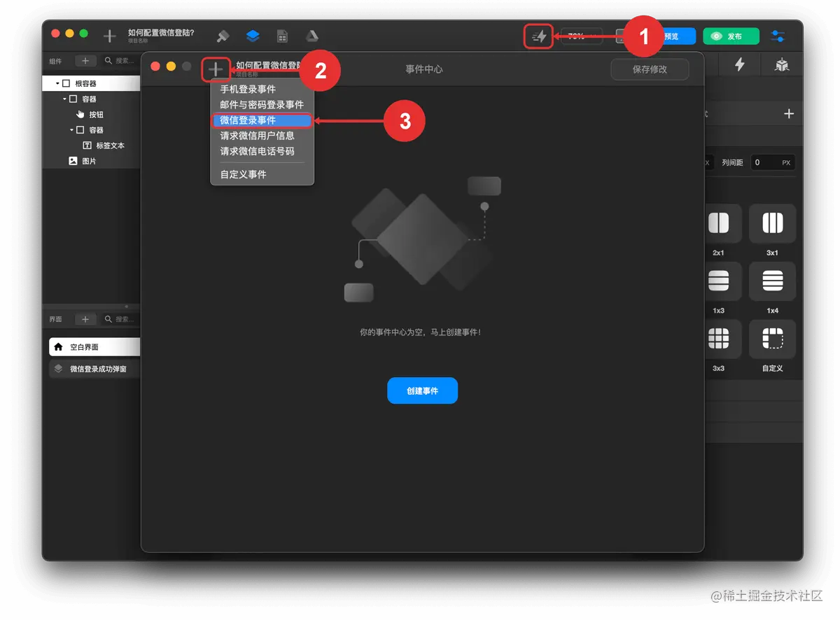Click the plus icon in main window toolbar

(x=110, y=36)
